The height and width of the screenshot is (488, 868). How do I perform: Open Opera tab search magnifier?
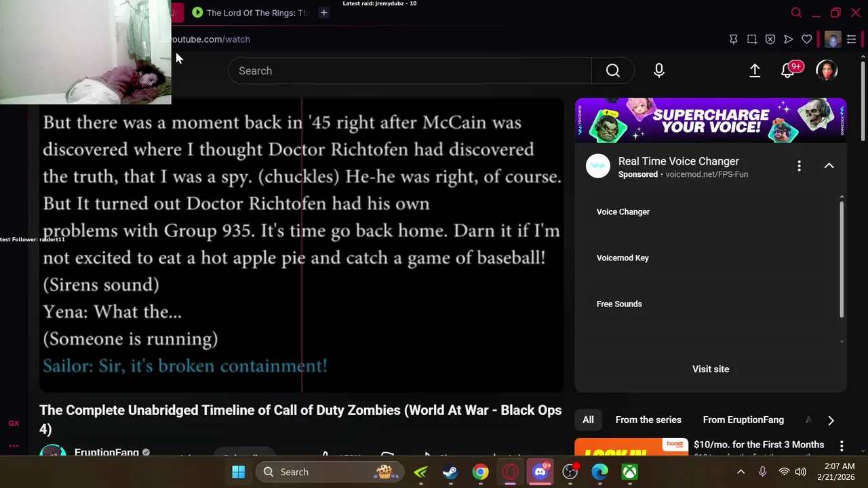pyautogui.click(x=796, y=12)
